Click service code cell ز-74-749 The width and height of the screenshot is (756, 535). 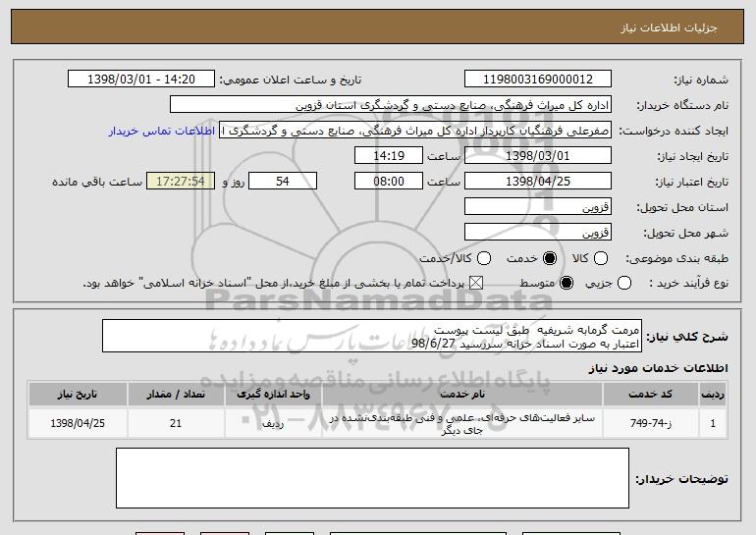[650, 423]
